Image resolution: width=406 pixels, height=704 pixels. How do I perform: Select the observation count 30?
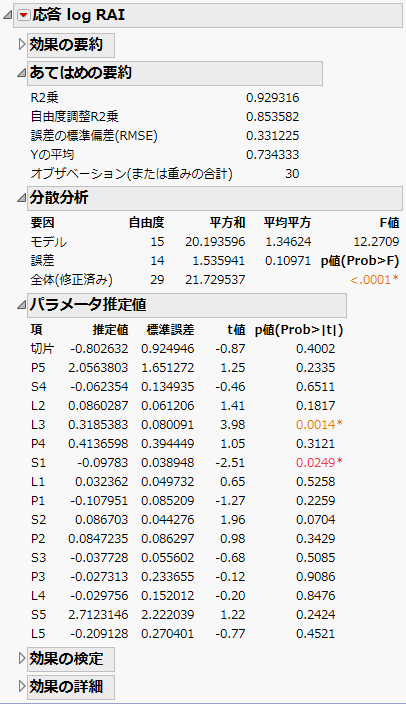[292, 174]
